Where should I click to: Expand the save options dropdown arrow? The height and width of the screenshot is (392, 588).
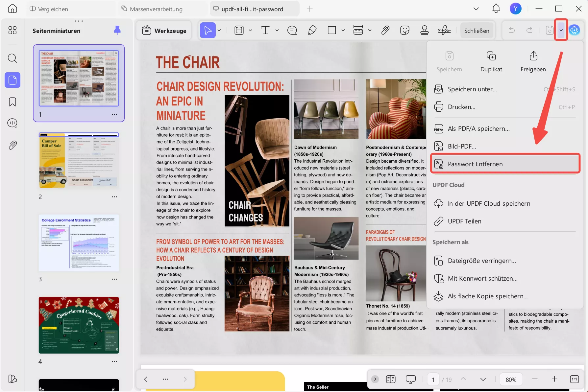click(561, 30)
